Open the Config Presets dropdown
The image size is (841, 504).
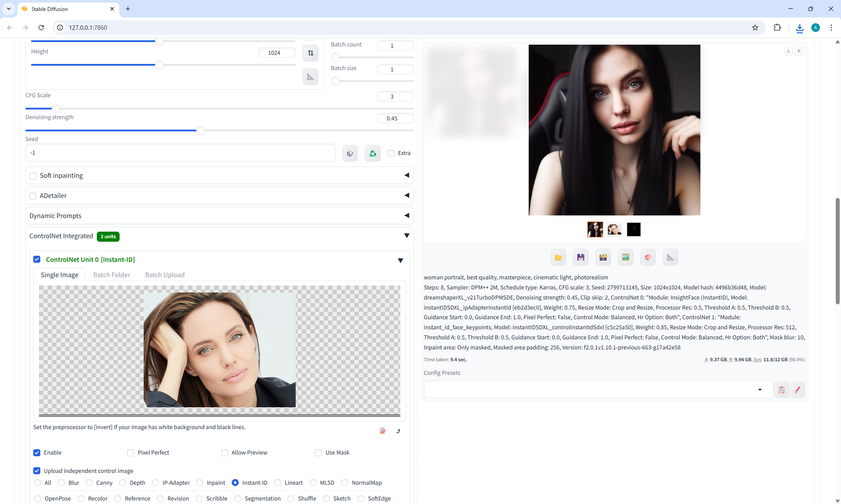(x=760, y=390)
